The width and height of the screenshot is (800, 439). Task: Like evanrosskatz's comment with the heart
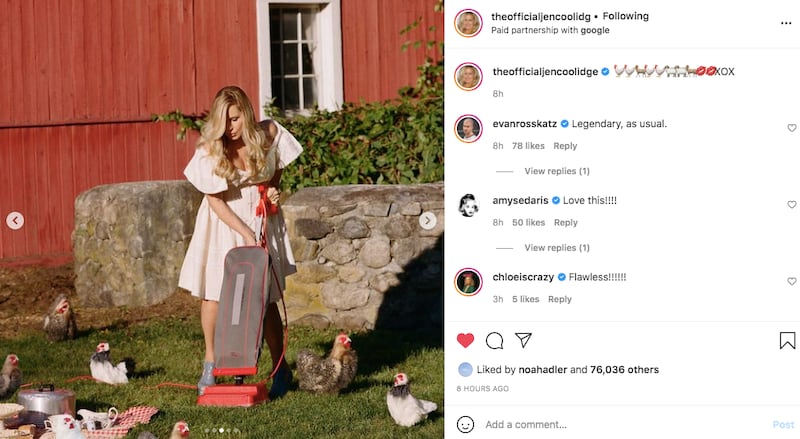point(791,128)
